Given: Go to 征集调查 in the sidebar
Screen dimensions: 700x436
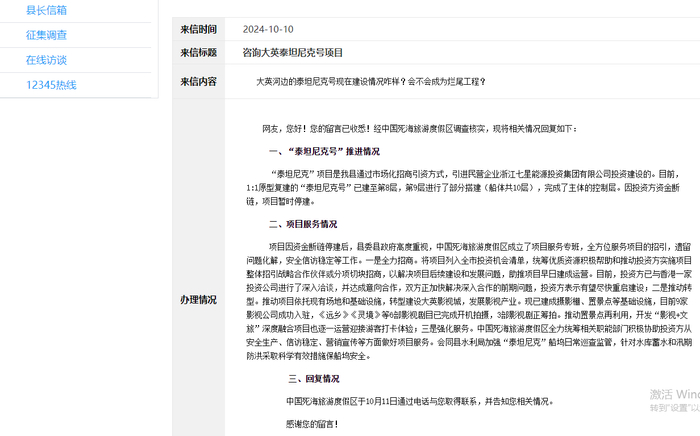Looking at the screenshot, I should [46, 35].
